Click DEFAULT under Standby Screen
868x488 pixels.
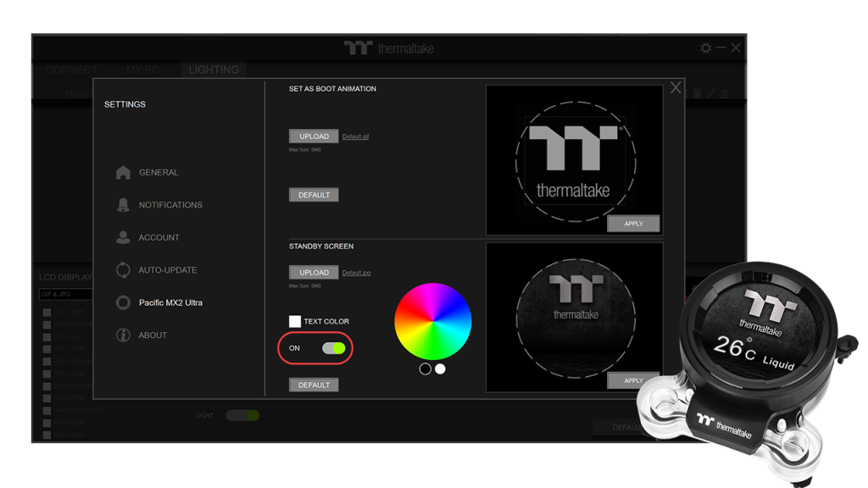tap(314, 385)
